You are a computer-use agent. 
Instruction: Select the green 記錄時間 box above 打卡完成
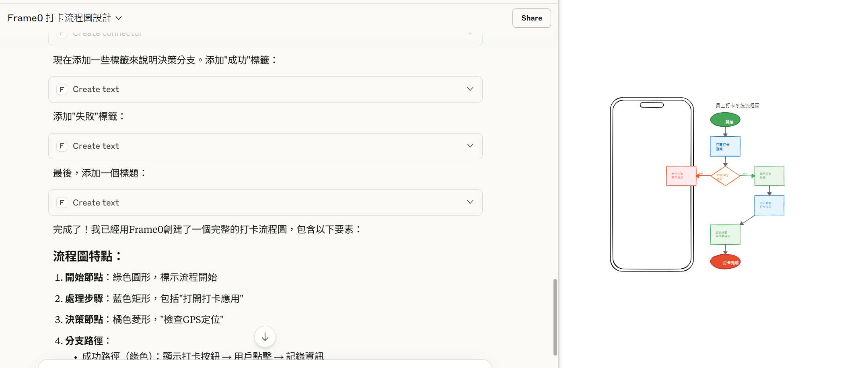[725, 234]
